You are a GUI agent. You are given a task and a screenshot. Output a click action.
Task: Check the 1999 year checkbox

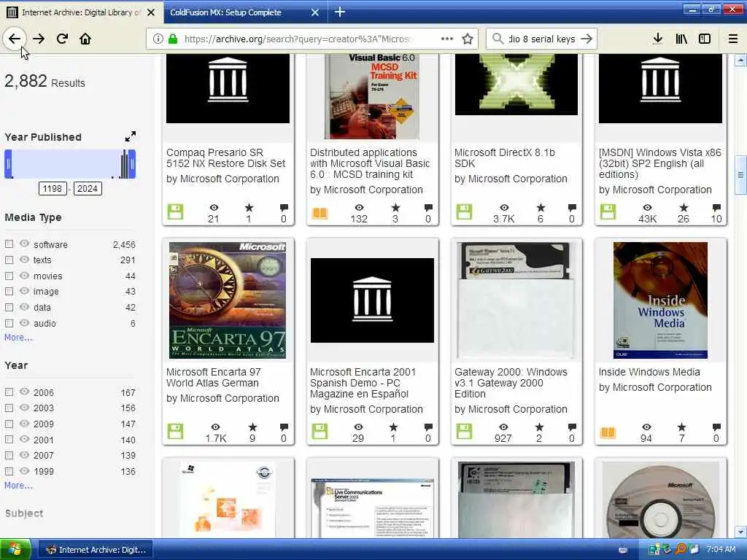[x=9, y=471]
